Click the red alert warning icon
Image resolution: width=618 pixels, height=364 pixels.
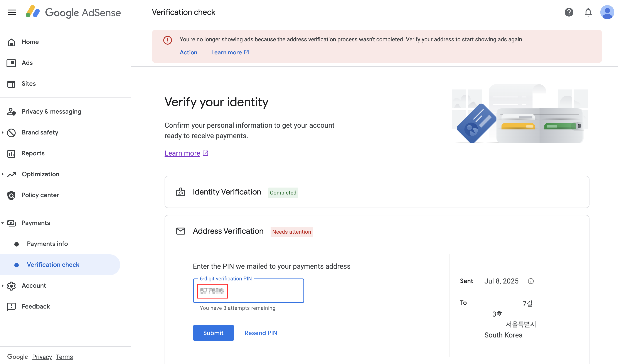coord(168,40)
